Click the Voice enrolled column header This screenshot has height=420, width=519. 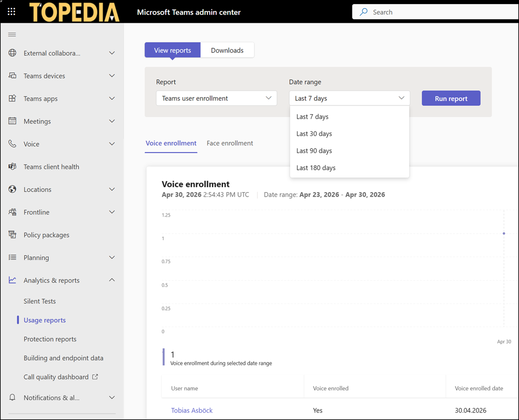(331, 388)
